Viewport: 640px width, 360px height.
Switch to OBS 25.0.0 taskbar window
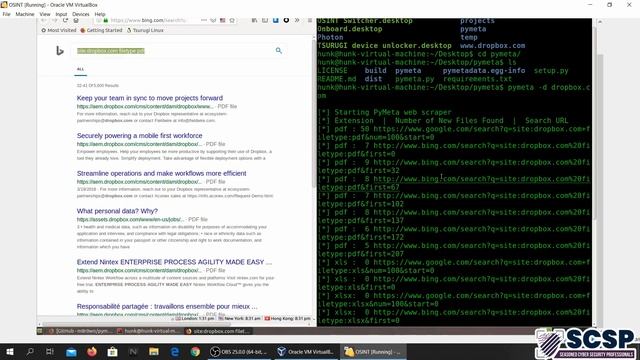239,351
